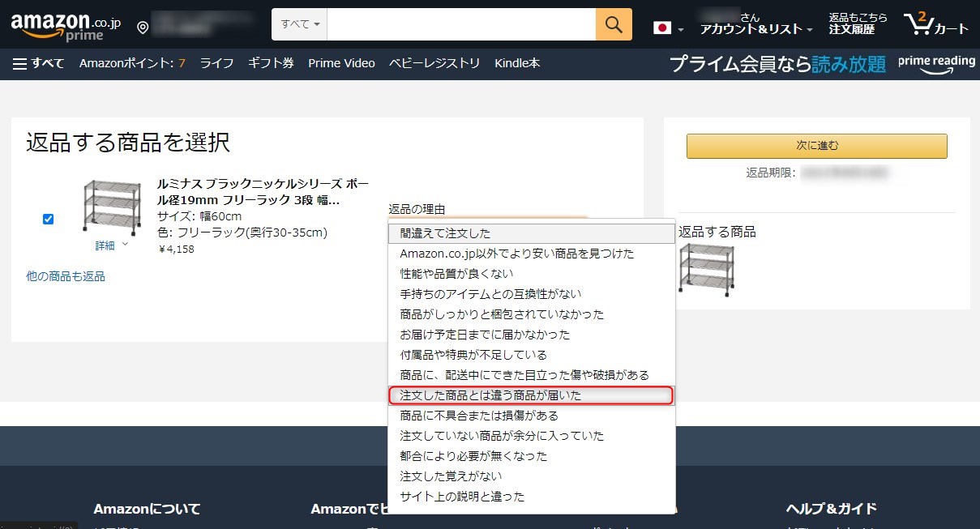Click the delivery location pin icon

point(143,28)
